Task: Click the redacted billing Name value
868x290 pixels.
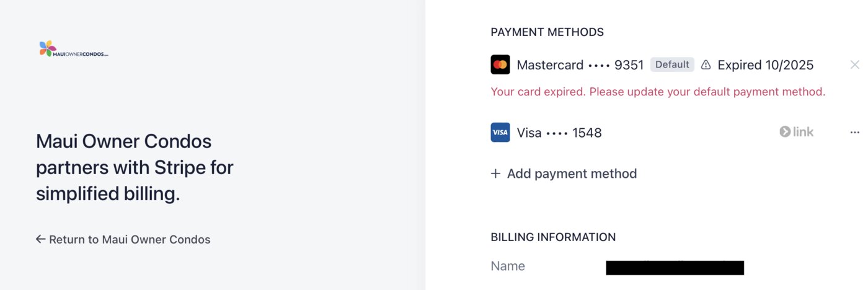Action: pyautogui.click(x=675, y=268)
